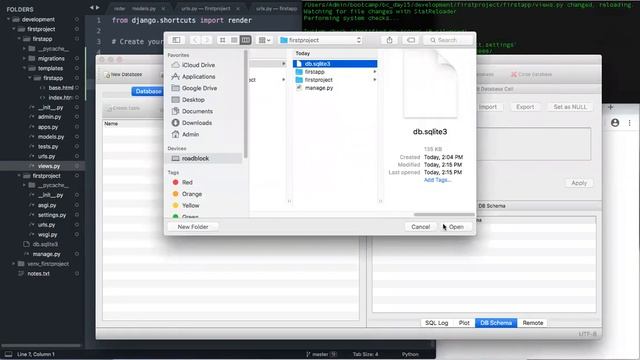Click the Export button

point(525,107)
